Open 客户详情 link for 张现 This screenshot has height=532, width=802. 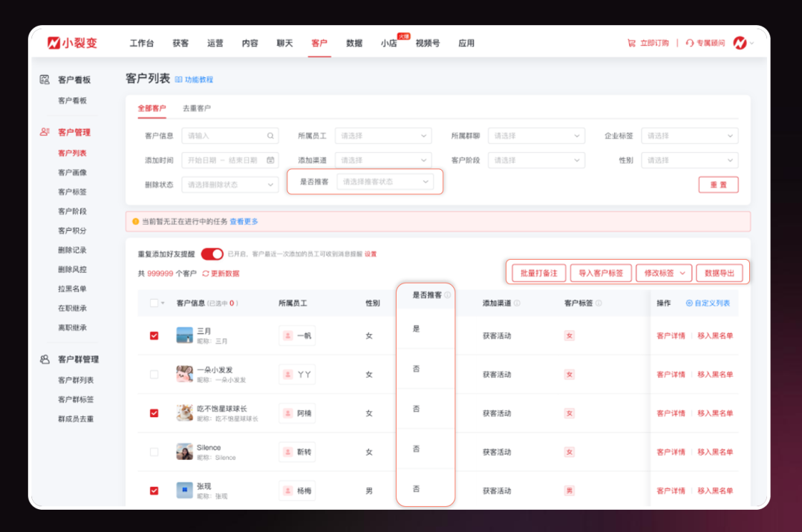pos(671,490)
